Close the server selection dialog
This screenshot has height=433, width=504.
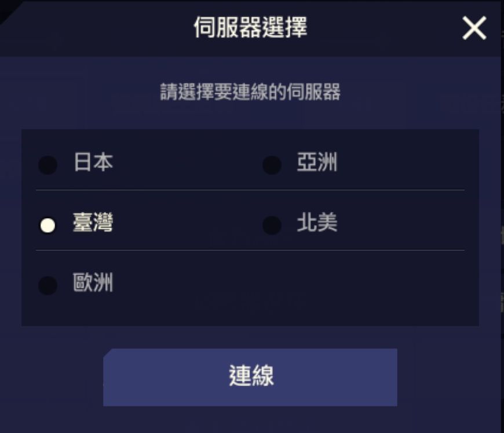tap(474, 28)
